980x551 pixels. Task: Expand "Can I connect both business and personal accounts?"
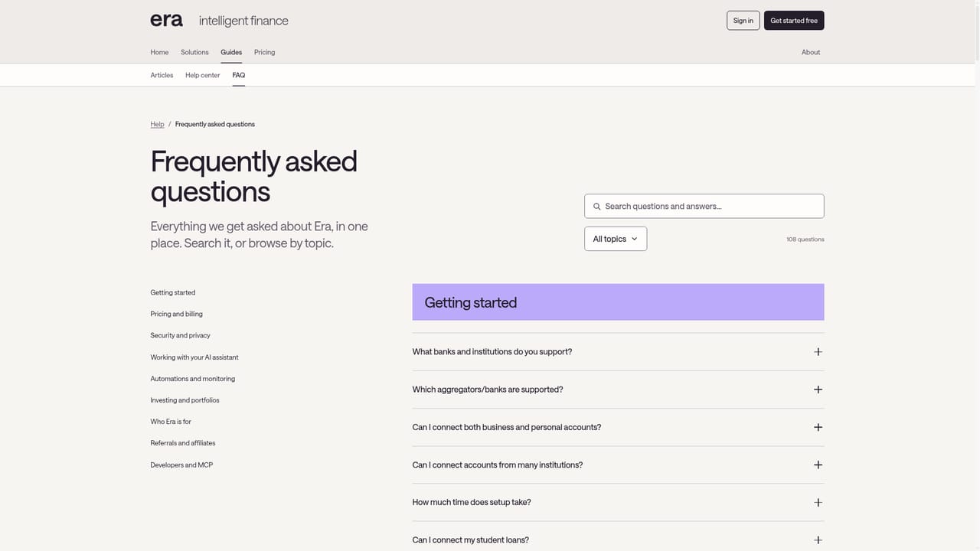618,427
